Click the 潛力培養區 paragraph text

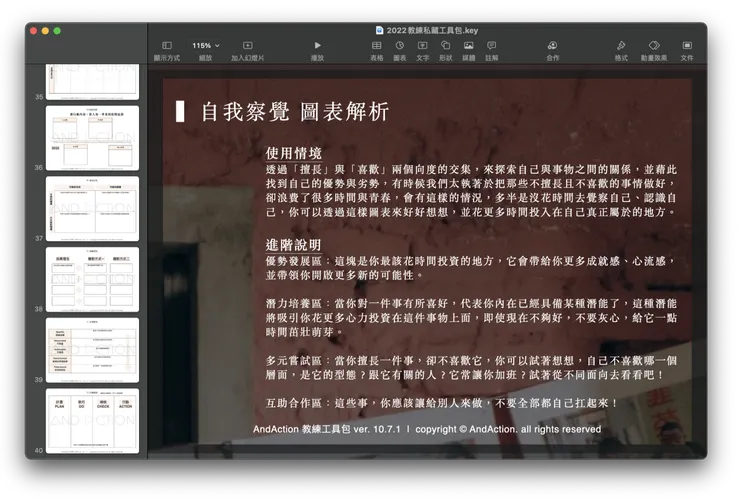[x=471, y=318]
